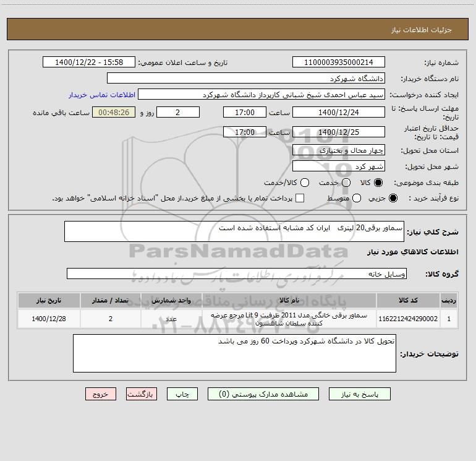Click the announcement date field 1400/12/22 - 15:58
This screenshot has height=461, width=476.
click(89, 62)
